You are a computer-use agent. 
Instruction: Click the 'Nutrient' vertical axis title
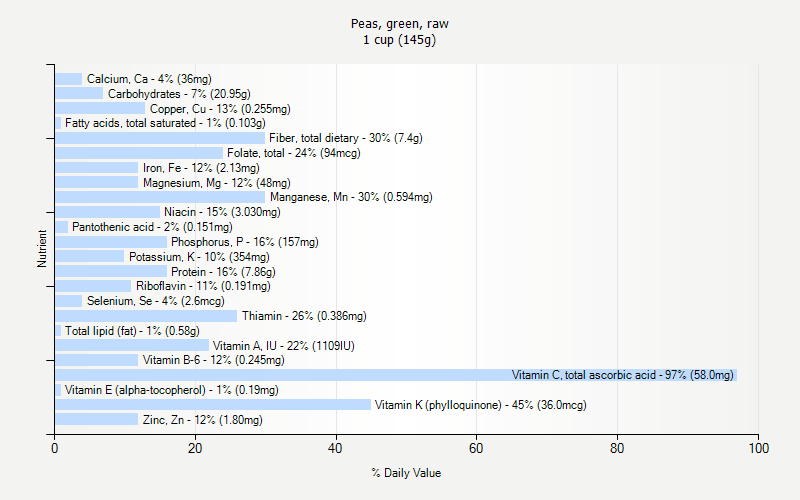point(41,248)
